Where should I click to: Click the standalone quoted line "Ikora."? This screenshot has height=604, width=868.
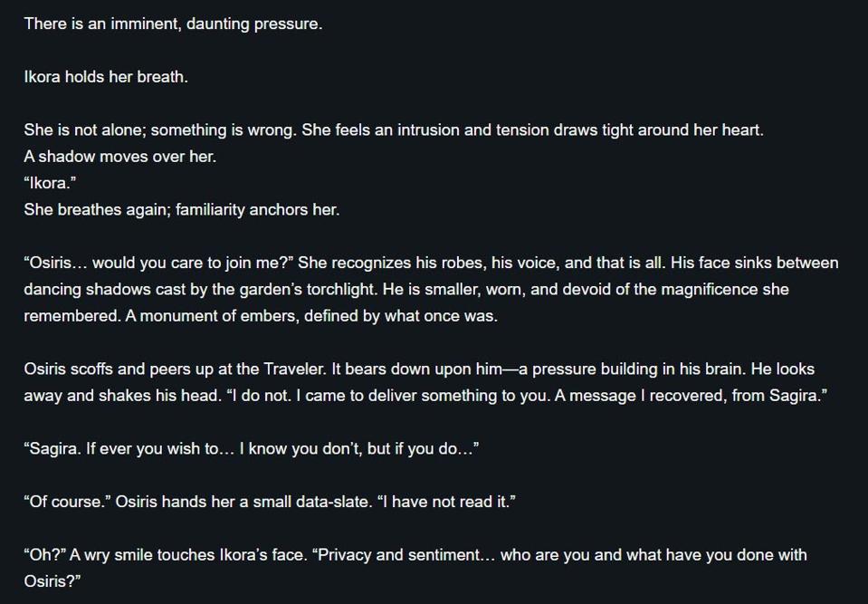[50, 183]
